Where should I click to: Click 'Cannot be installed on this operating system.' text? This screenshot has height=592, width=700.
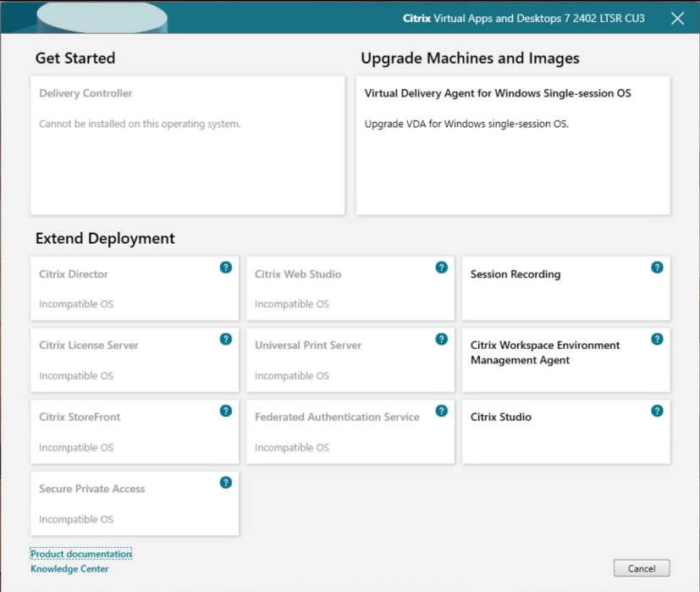[x=140, y=124]
